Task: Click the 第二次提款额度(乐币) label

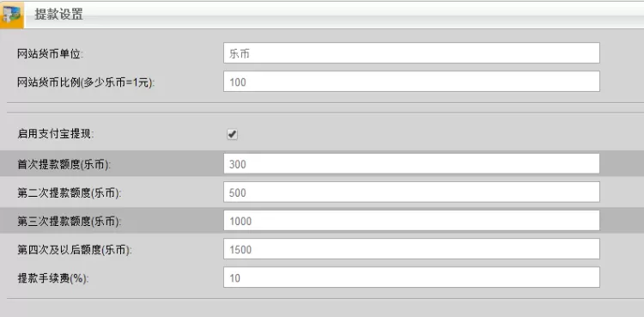Action: pyautogui.click(x=69, y=192)
